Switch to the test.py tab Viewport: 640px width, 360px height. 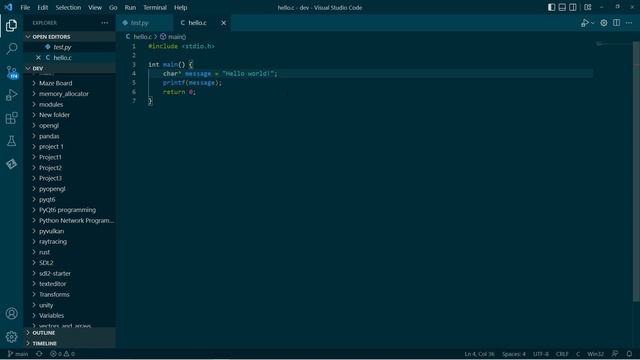[144, 23]
